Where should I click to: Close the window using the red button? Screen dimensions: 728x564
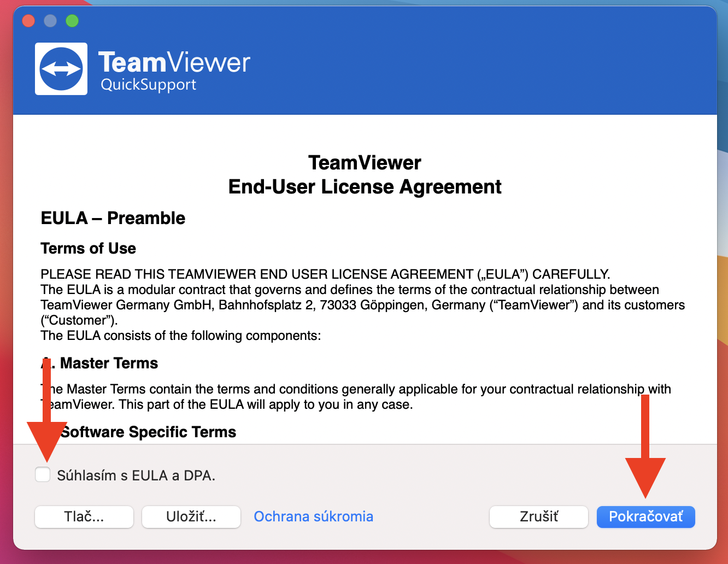28,21
